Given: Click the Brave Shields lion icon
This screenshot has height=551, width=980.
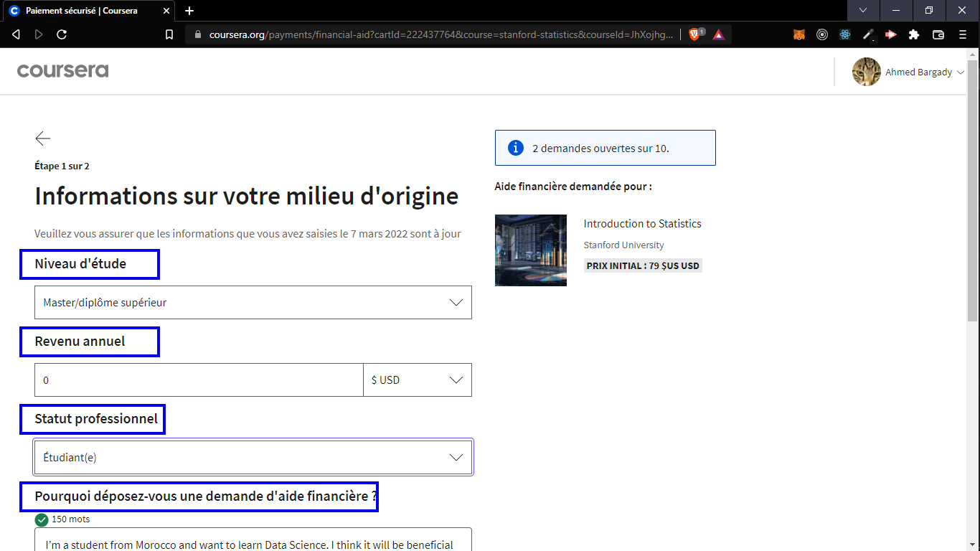Looking at the screenshot, I should [x=694, y=34].
